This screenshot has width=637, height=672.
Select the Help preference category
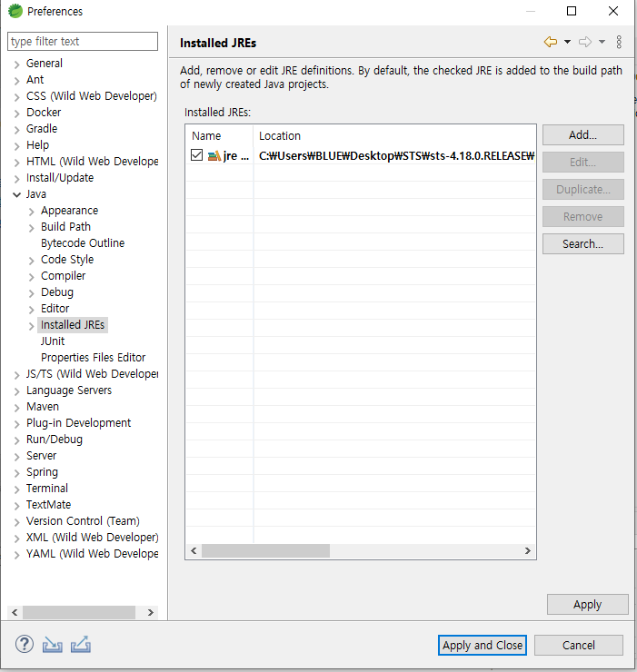(x=38, y=145)
